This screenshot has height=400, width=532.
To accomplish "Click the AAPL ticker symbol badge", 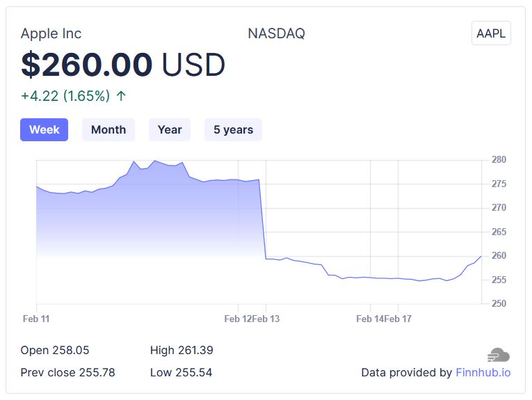I will pyautogui.click(x=491, y=33).
